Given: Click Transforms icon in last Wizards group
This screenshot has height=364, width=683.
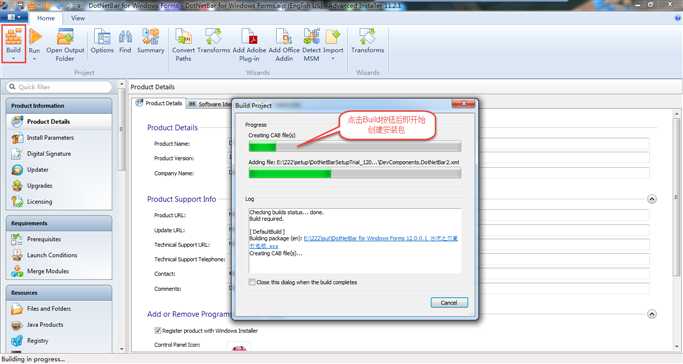Looking at the screenshot, I should pos(367,37).
